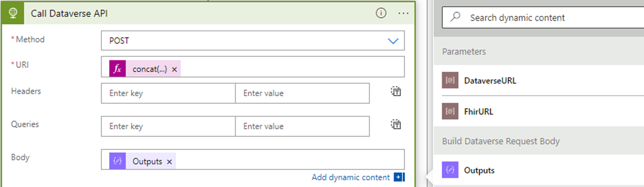Select the DataverseURL parameter
Screen dimensions: 644x187
(490, 81)
